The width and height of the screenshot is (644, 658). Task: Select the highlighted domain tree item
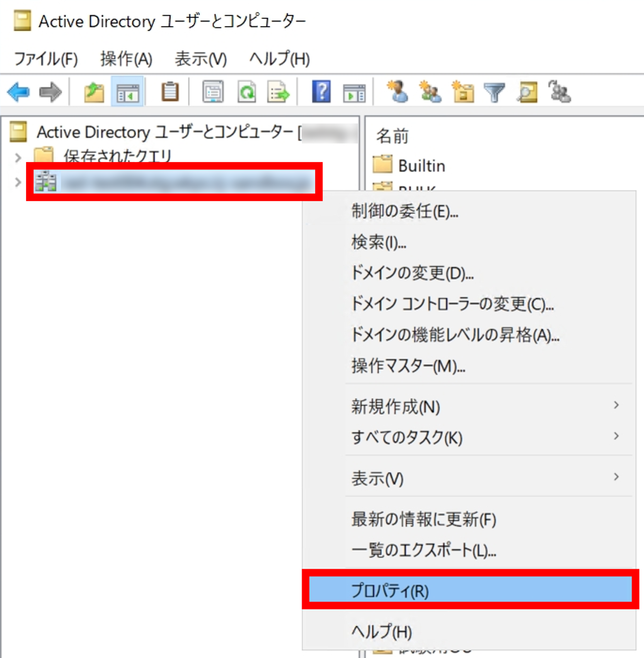click(x=175, y=182)
